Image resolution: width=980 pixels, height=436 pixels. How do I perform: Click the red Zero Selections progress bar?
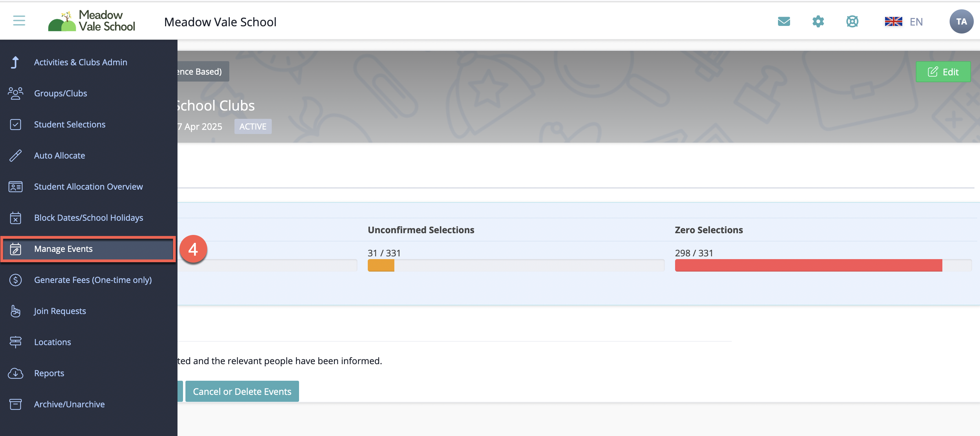[x=808, y=265]
